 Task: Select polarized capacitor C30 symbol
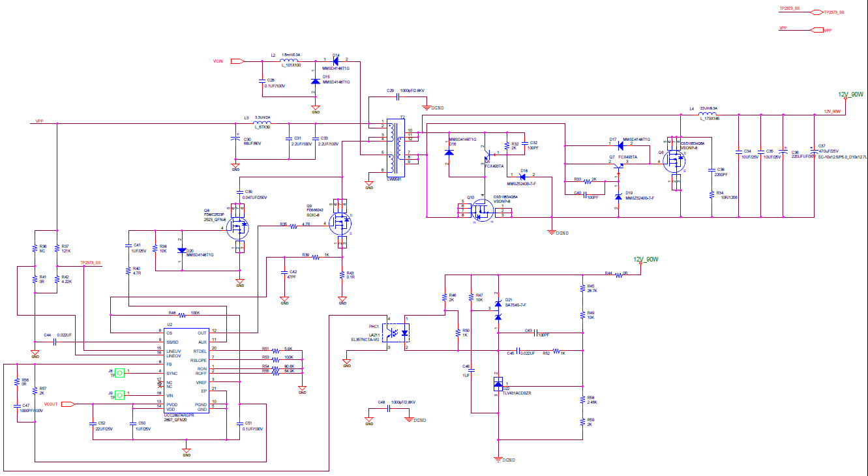pos(235,138)
